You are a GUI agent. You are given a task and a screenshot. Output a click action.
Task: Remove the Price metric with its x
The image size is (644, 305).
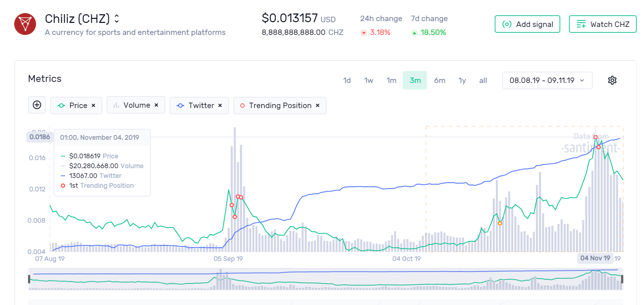tap(94, 106)
